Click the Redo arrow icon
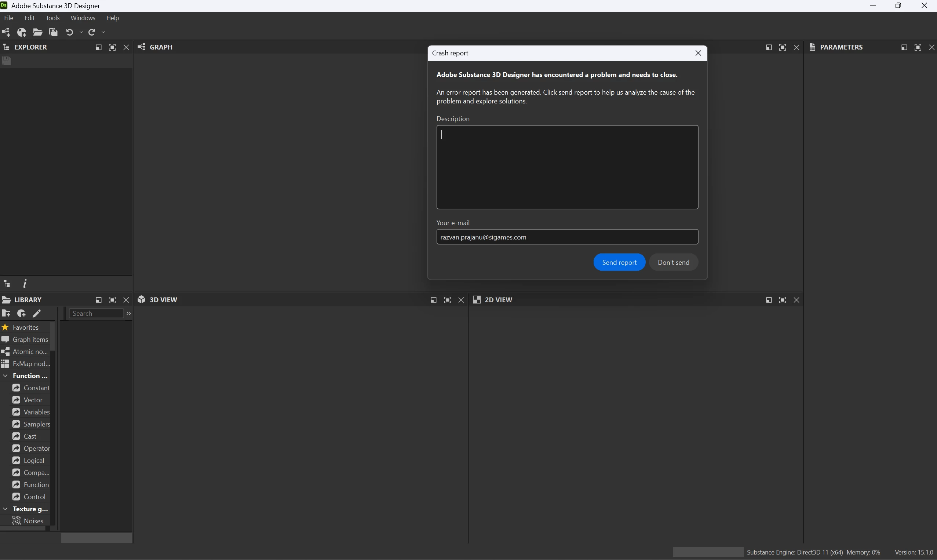 tap(92, 32)
